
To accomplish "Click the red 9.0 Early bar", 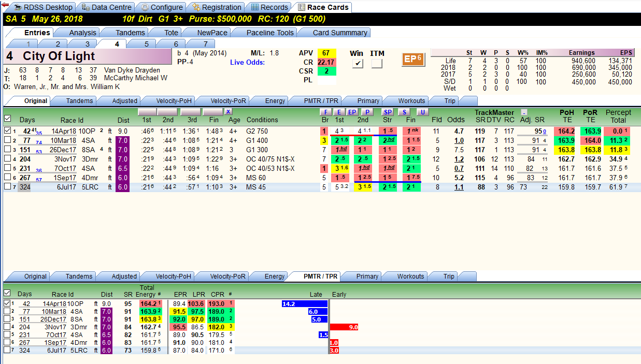I will click(344, 327).
